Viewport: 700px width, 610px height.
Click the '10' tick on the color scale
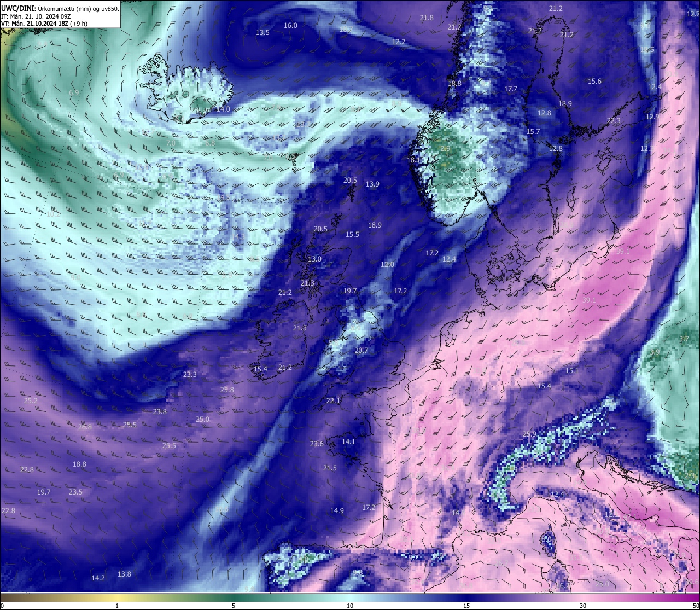pyautogui.click(x=350, y=606)
